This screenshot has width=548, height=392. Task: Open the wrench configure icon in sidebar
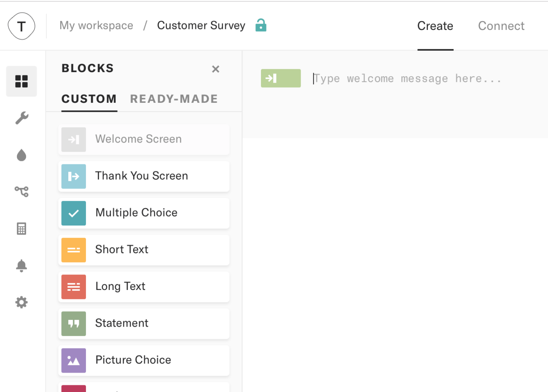21,118
